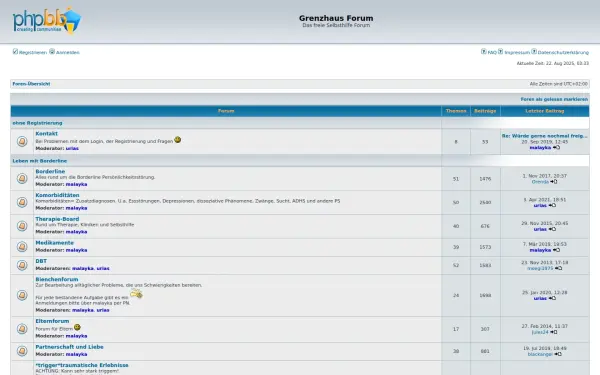Click the Grenzhaus Forum title

click(336, 18)
